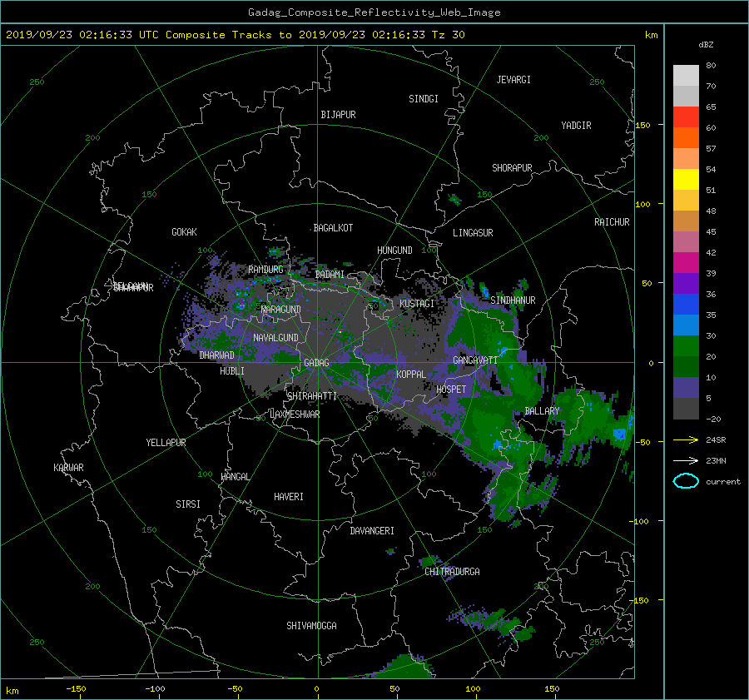The width and height of the screenshot is (749, 700).
Task: Click the dBZ legend heading
Action: (x=706, y=45)
